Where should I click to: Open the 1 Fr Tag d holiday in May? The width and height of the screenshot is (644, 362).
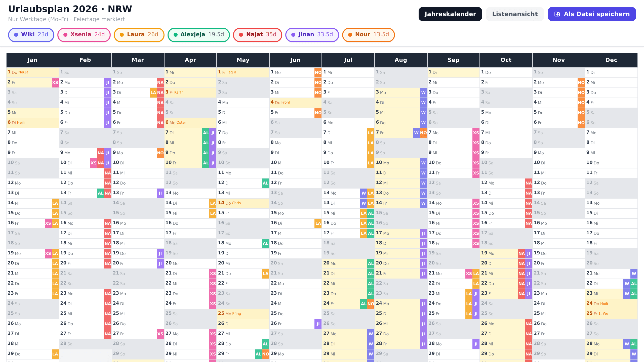click(x=243, y=72)
